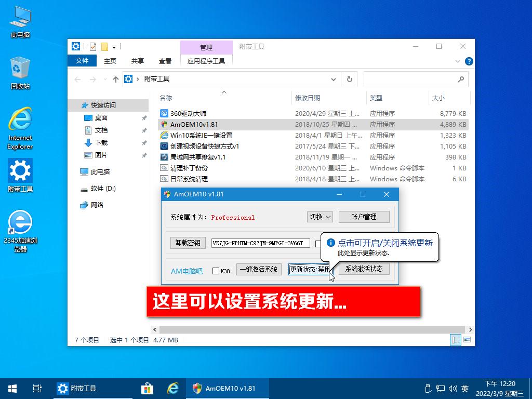The image size is (532, 399).
Task: Navigate back in the Explorer window
Action: pos(78,79)
